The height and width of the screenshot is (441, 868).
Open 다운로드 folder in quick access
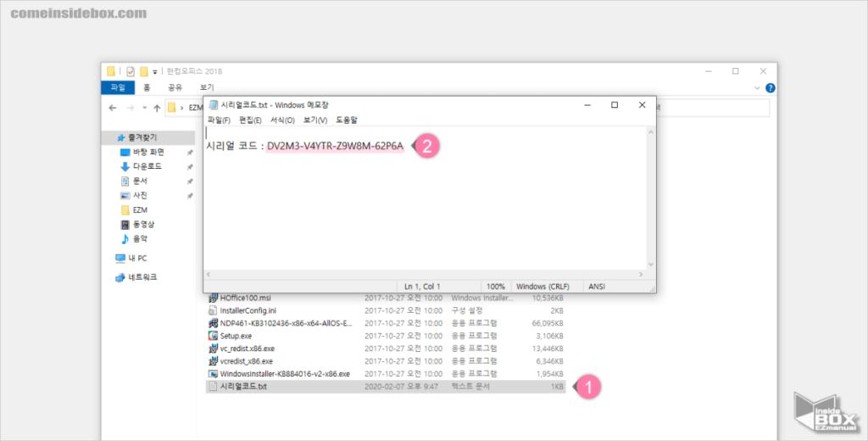click(x=142, y=166)
